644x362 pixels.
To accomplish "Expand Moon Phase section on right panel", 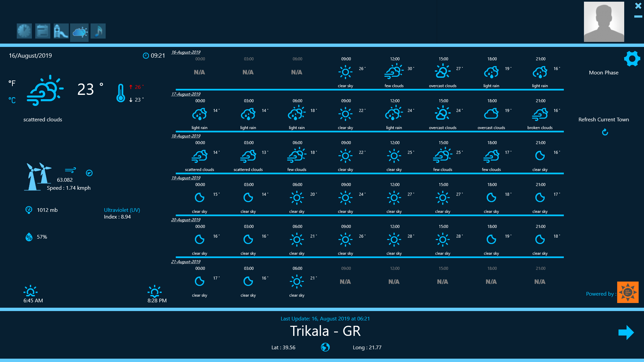I will 603,72.
